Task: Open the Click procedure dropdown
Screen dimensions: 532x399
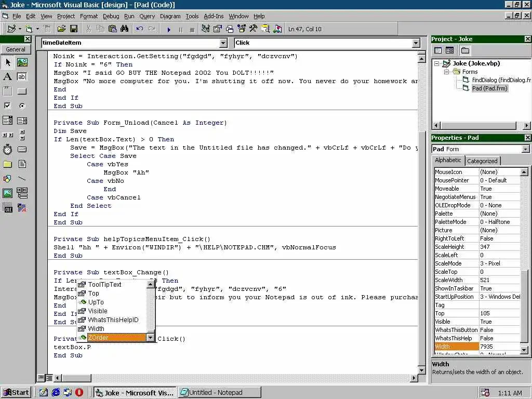Action: click(x=416, y=43)
